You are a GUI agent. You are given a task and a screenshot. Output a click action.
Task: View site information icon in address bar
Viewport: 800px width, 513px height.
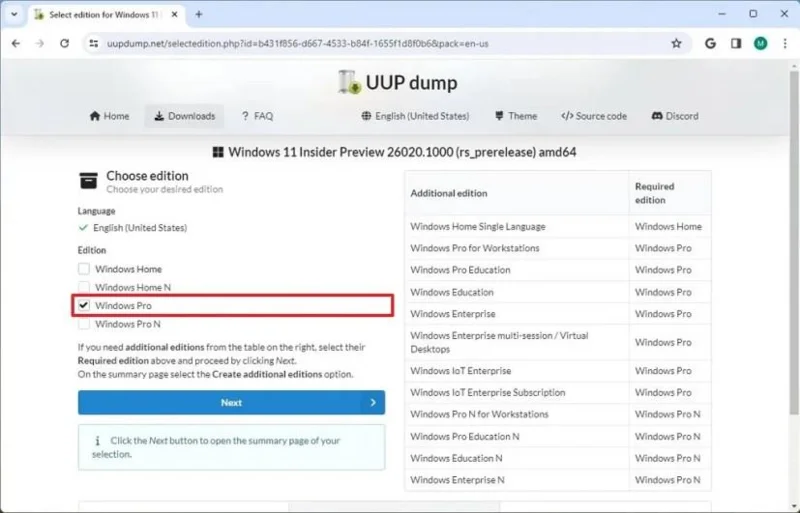pyautogui.click(x=93, y=43)
